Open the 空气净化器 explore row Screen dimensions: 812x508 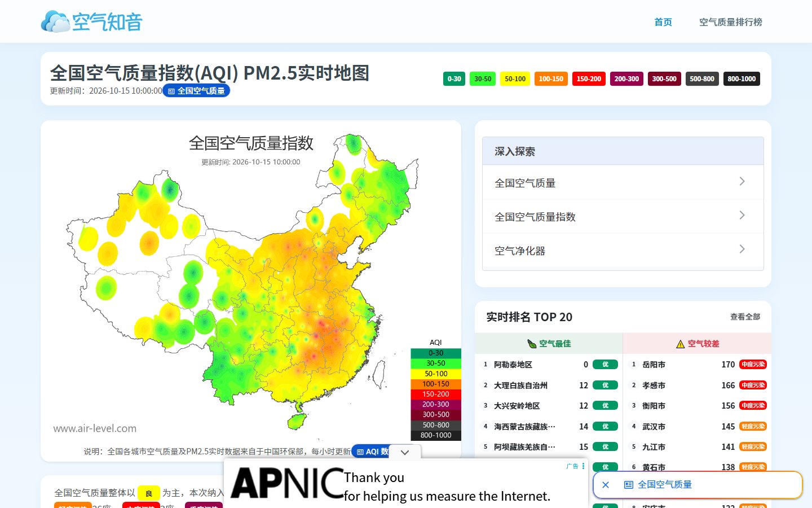[x=623, y=250]
